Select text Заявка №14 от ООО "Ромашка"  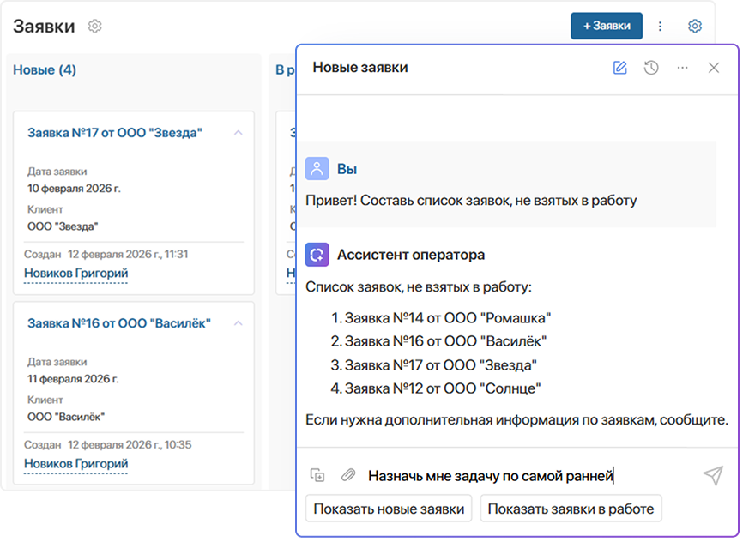click(448, 318)
